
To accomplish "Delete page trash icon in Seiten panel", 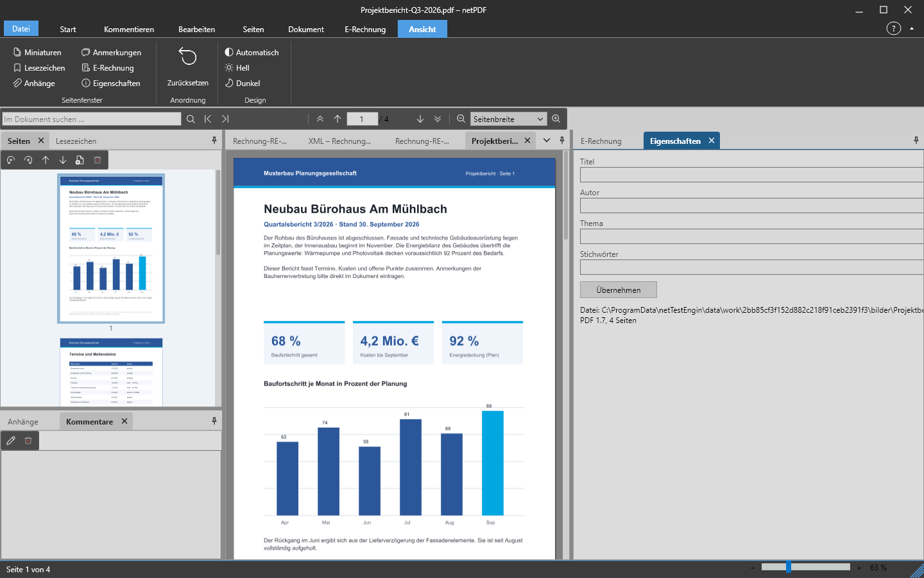I will point(98,160).
